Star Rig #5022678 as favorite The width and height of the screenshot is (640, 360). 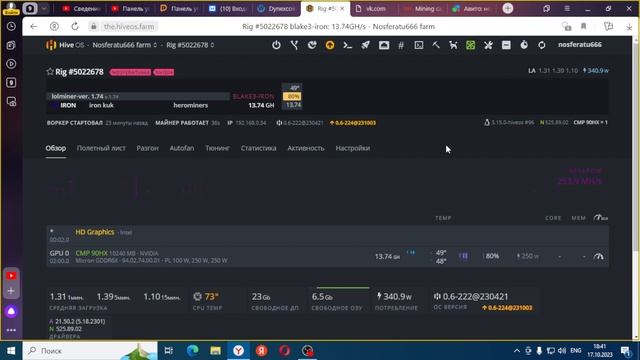tap(50, 72)
